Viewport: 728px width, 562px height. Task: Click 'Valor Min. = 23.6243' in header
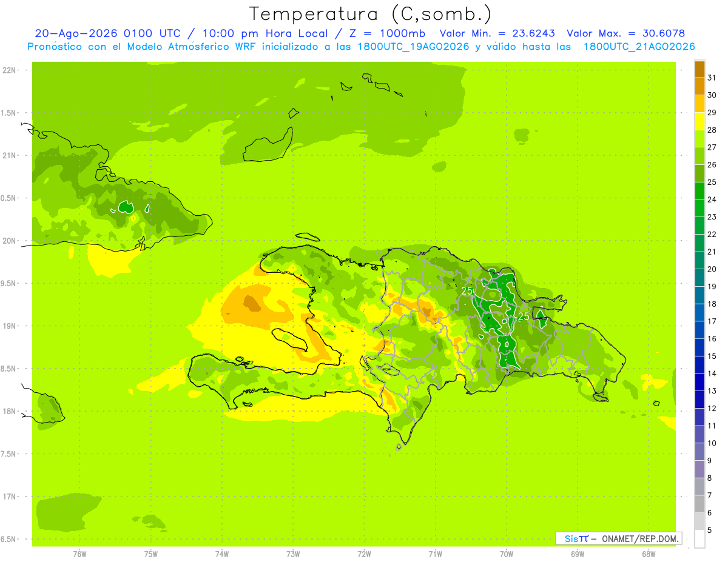pyautogui.click(x=497, y=33)
